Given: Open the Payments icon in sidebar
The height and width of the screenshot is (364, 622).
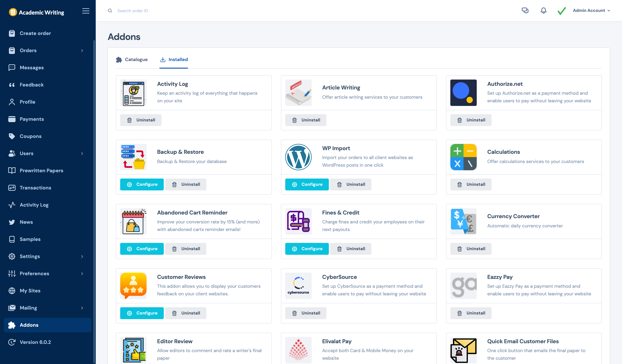Looking at the screenshot, I should point(12,119).
